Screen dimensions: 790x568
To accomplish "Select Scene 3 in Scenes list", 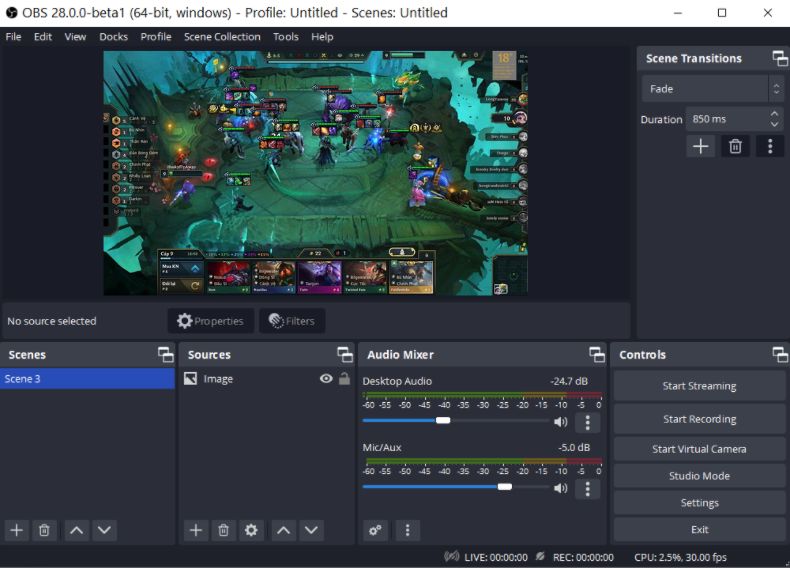I will (x=88, y=378).
